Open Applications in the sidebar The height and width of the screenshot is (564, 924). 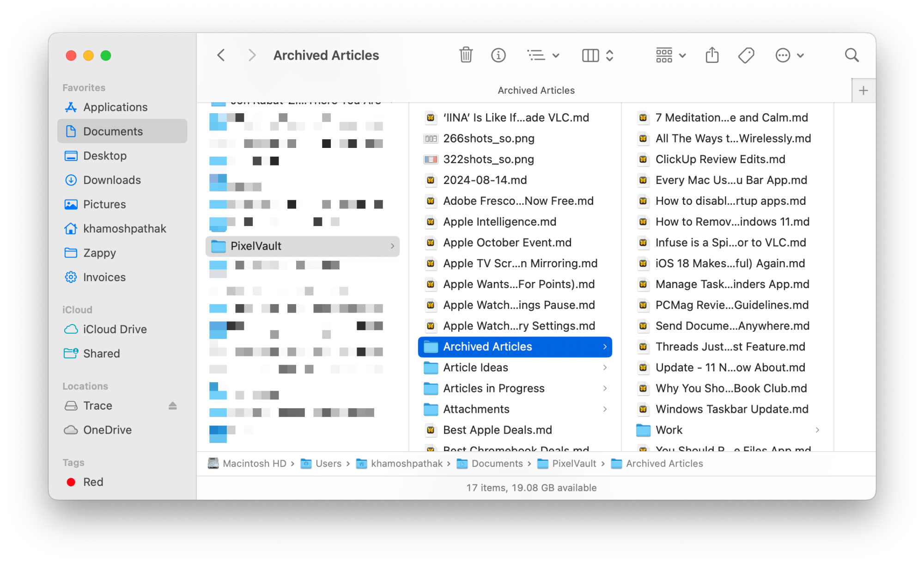point(122,107)
